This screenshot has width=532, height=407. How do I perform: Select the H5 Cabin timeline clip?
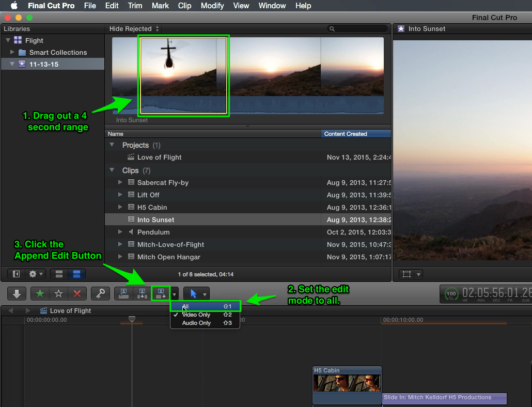pos(347,385)
